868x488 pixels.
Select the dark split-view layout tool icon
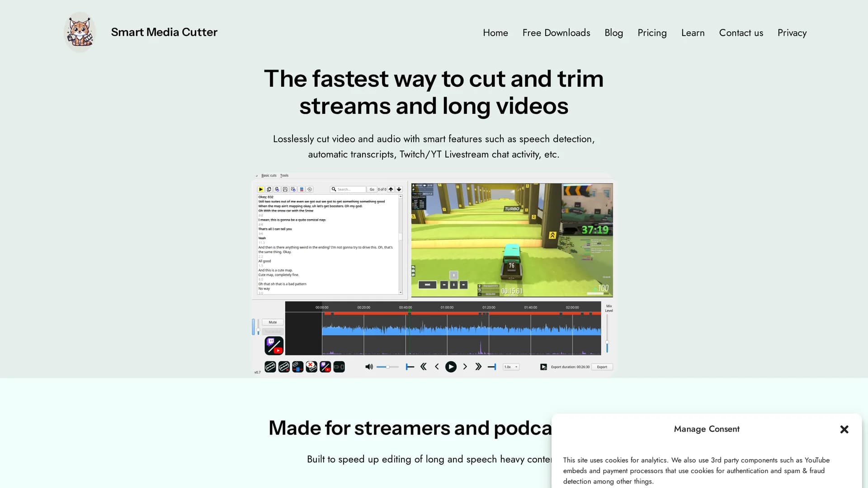pyautogui.click(x=339, y=367)
